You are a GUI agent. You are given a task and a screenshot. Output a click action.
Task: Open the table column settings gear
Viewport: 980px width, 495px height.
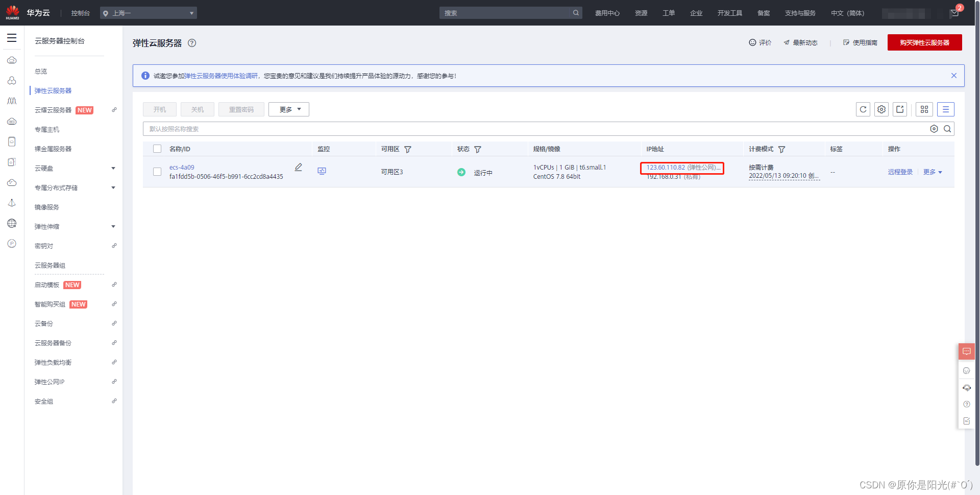(x=881, y=109)
